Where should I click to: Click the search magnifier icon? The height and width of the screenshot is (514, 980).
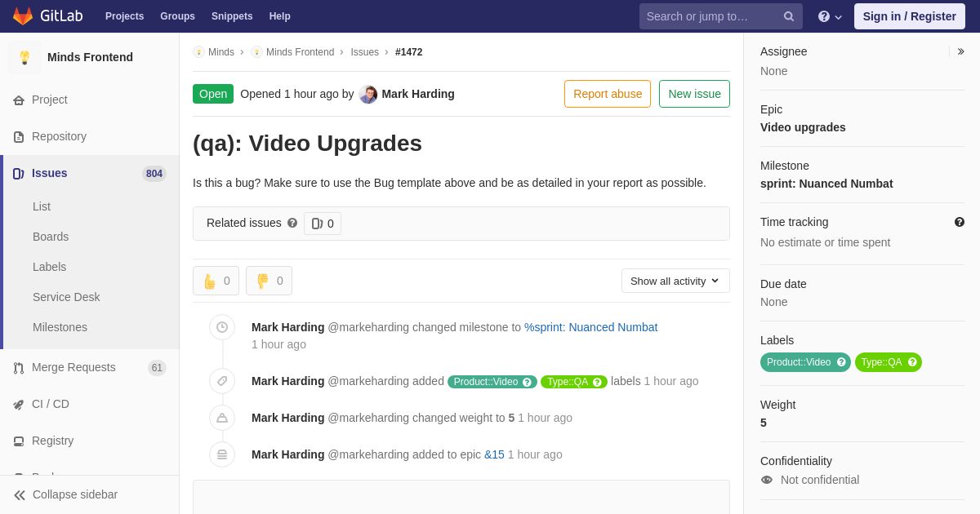(789, 16)
